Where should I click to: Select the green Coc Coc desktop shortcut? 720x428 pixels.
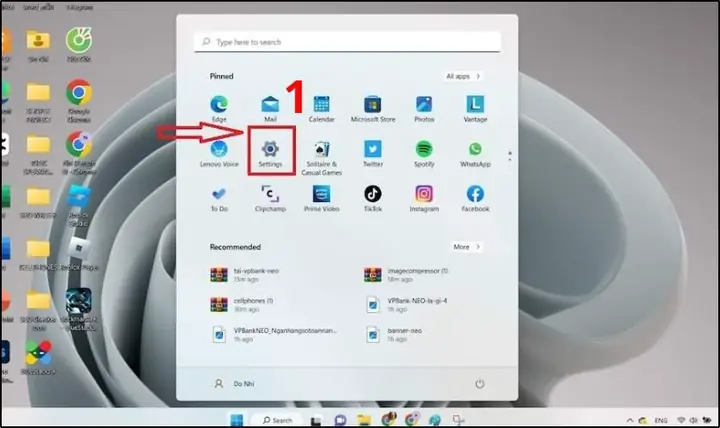(79, 45)
